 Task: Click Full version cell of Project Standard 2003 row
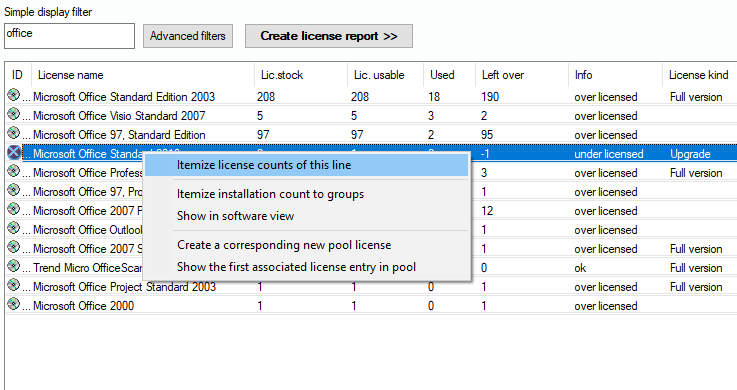(x=696, y=287)
